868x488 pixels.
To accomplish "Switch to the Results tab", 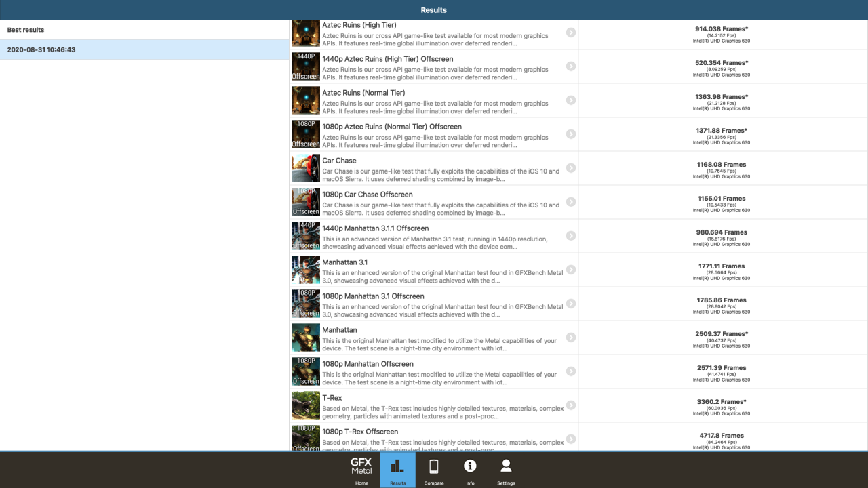I will click(397, 470).
